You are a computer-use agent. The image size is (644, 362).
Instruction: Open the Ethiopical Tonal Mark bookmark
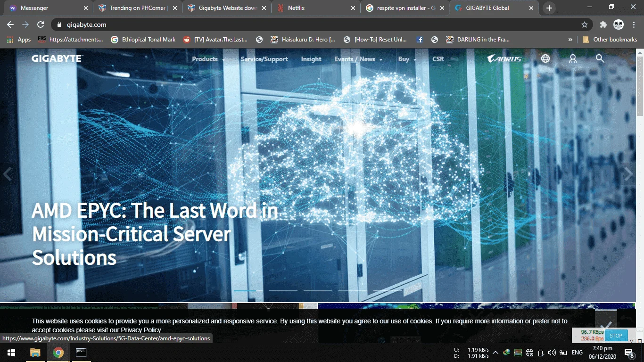click(x=143, y=40)
